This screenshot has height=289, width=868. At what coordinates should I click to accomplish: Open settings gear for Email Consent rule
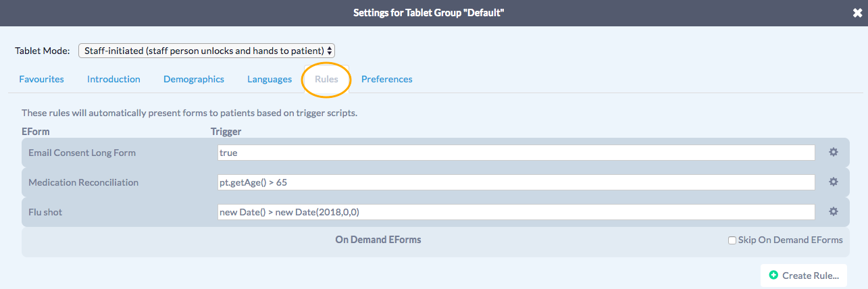pyautogui.click(x=834, y=153)
